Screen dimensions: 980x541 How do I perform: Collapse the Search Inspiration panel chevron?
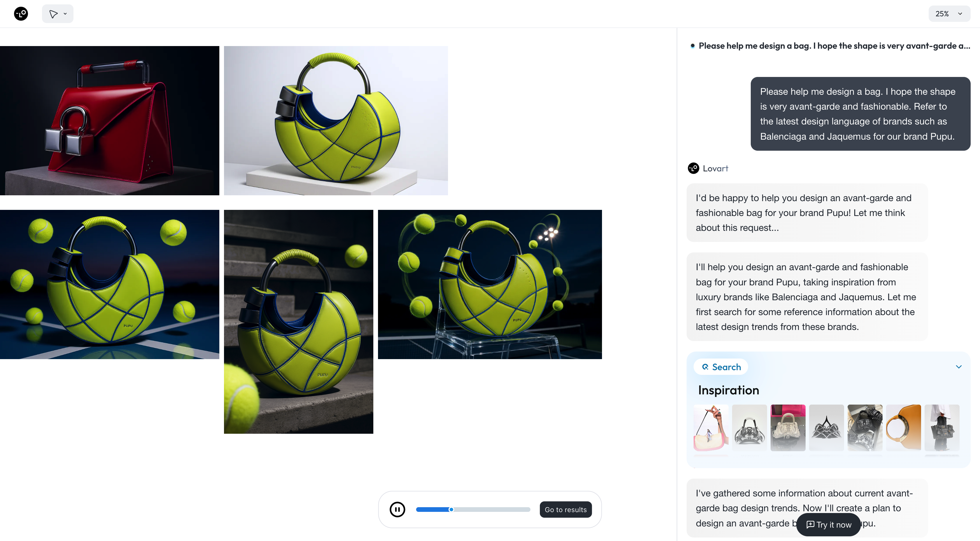coord(958,367)
